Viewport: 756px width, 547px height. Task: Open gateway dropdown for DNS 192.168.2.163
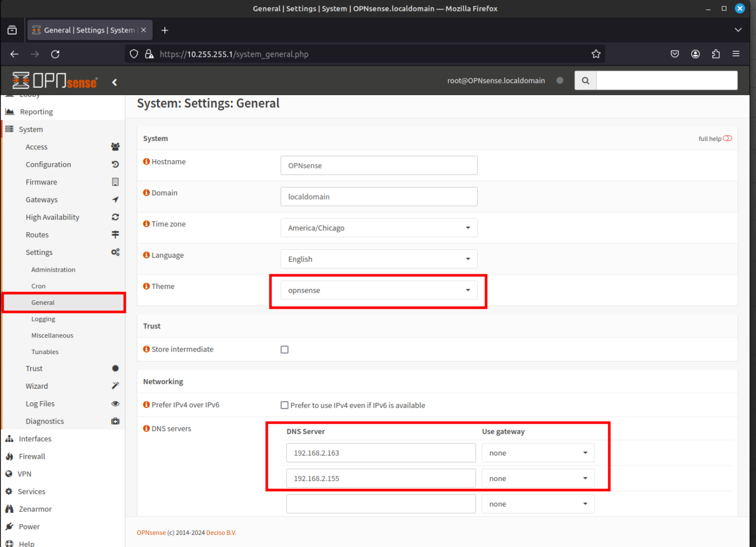coord(538,453)
